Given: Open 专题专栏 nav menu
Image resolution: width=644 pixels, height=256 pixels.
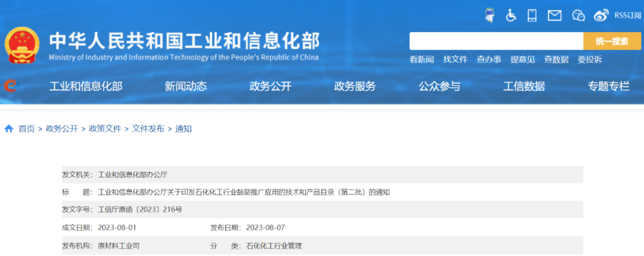Looking at the screenshot, I should point(609,87).
